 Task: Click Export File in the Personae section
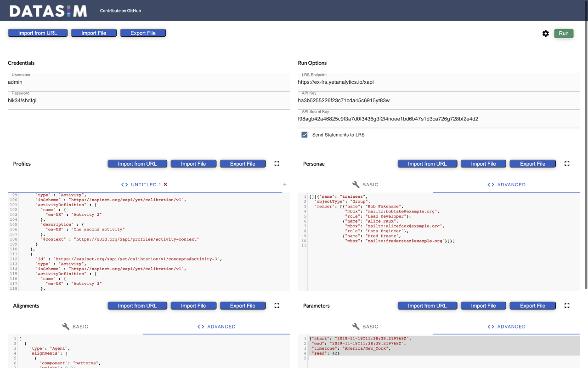point(532,164)
